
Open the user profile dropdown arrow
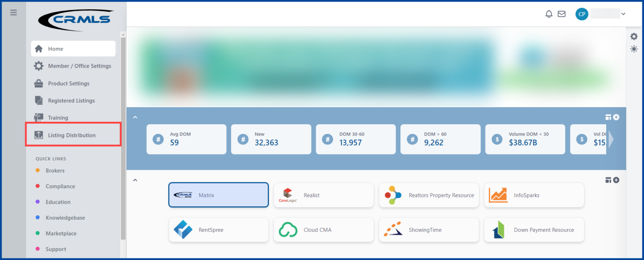click(x=623, y=13)
